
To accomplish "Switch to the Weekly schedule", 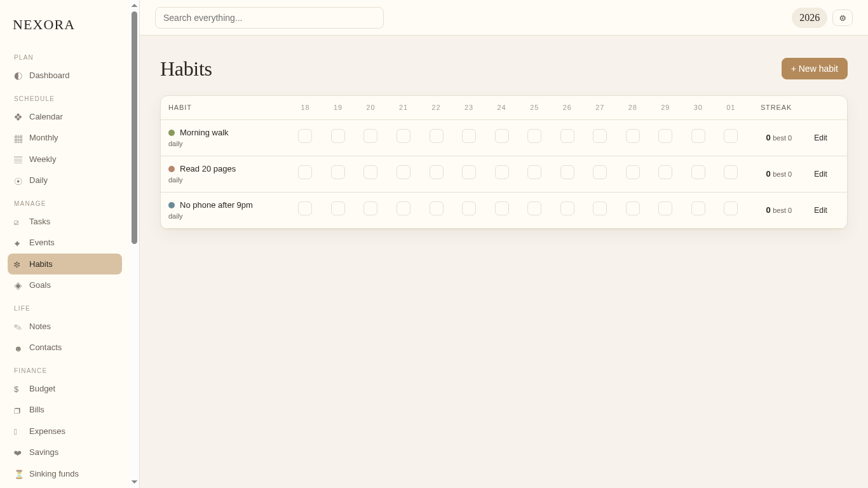I will (65, 159).
